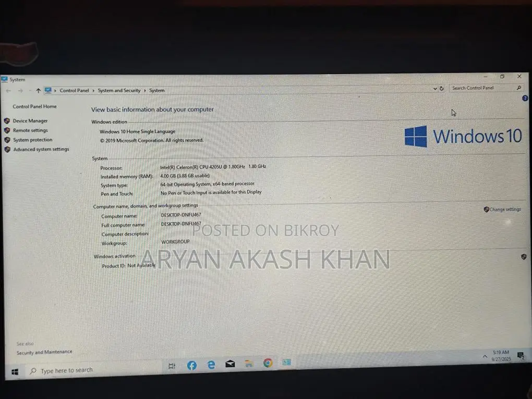Click Change settings link
The image size is (532, 399).
coord(505,209)
